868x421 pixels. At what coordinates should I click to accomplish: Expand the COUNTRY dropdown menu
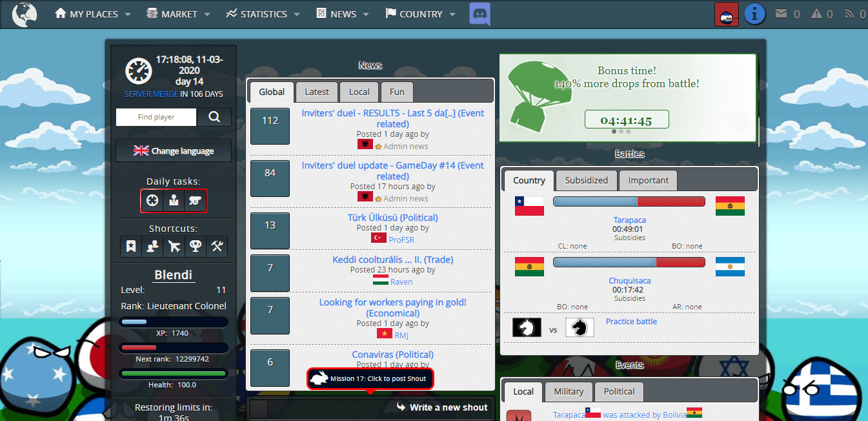click(420, 14)
